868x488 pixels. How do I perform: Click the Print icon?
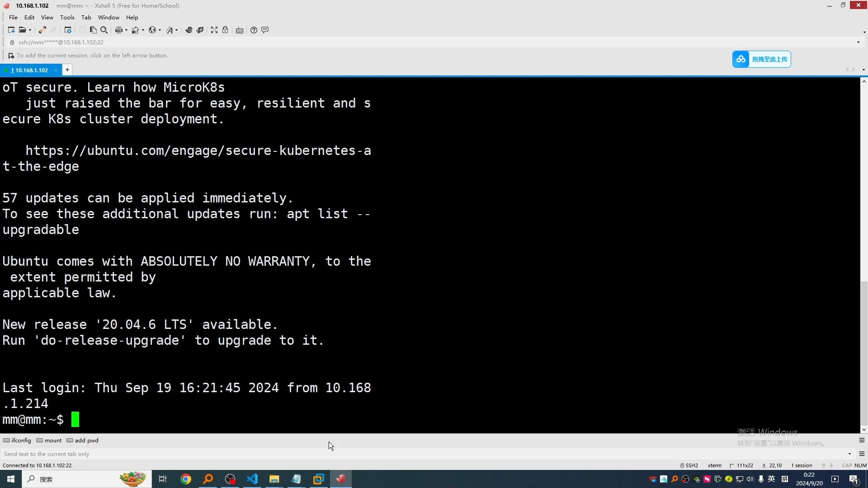point(118,30)
